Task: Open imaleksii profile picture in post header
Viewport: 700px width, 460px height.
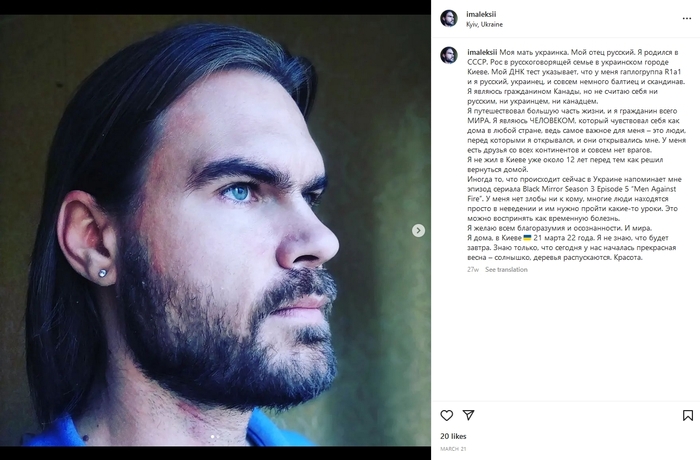Action: tap(449, 19)
